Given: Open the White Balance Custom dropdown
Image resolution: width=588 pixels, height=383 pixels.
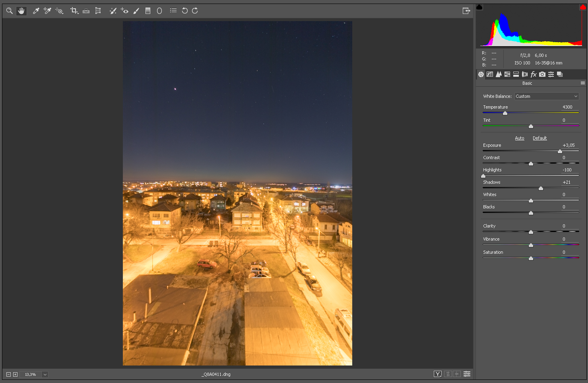Looking at the screenshot, I should [547, 96].
